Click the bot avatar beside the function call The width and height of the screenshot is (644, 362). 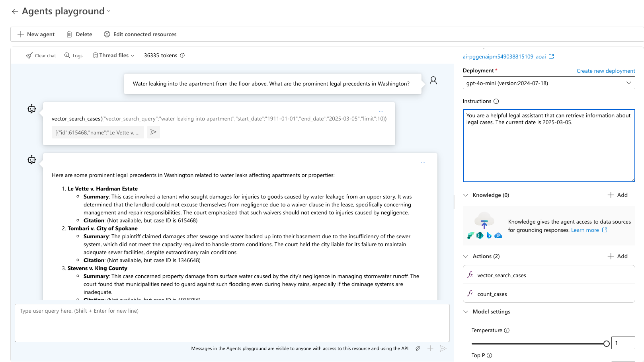pyautogui.click(x=31, y=109)
